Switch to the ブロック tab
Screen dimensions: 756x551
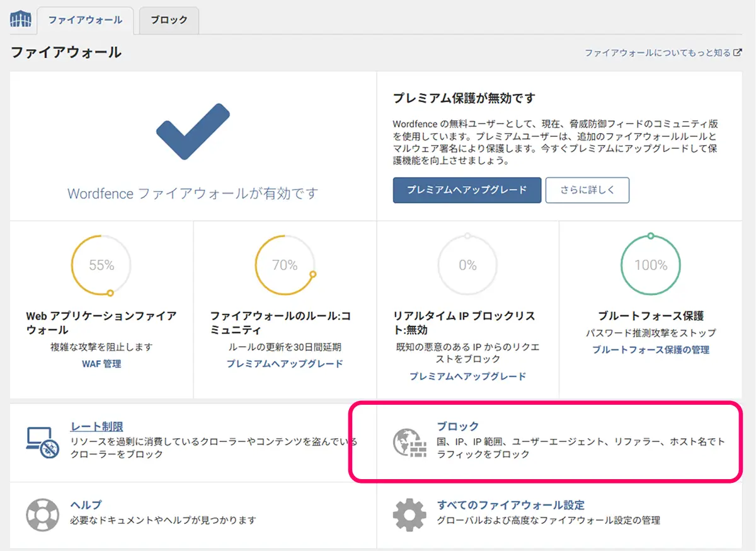(169, 20)
